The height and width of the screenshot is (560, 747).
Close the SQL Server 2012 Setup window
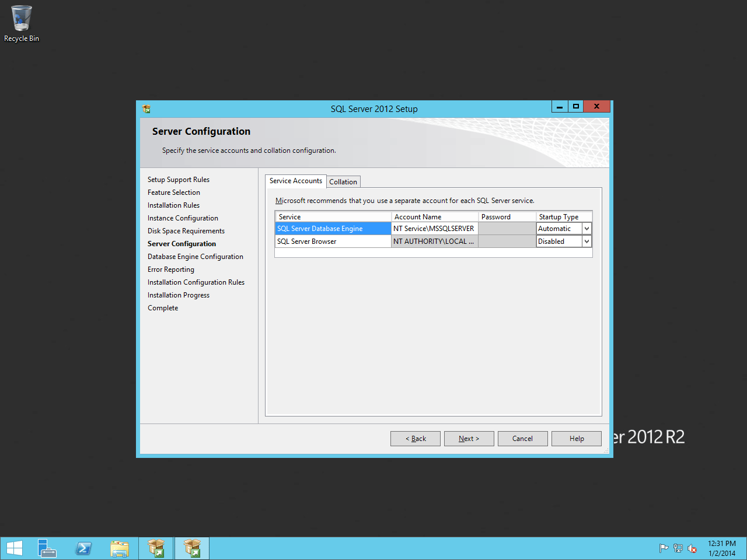pyautogui.click(x=596, y=106)
